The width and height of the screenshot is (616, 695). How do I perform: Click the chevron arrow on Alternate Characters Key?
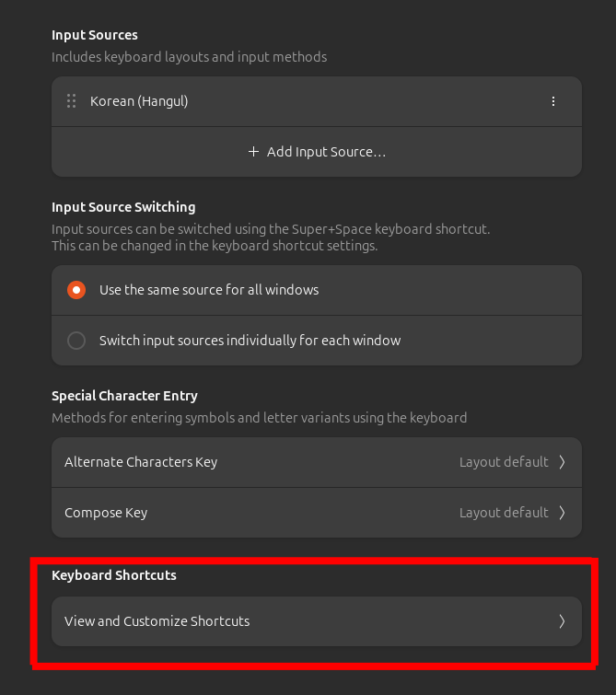tap(562, 462)
